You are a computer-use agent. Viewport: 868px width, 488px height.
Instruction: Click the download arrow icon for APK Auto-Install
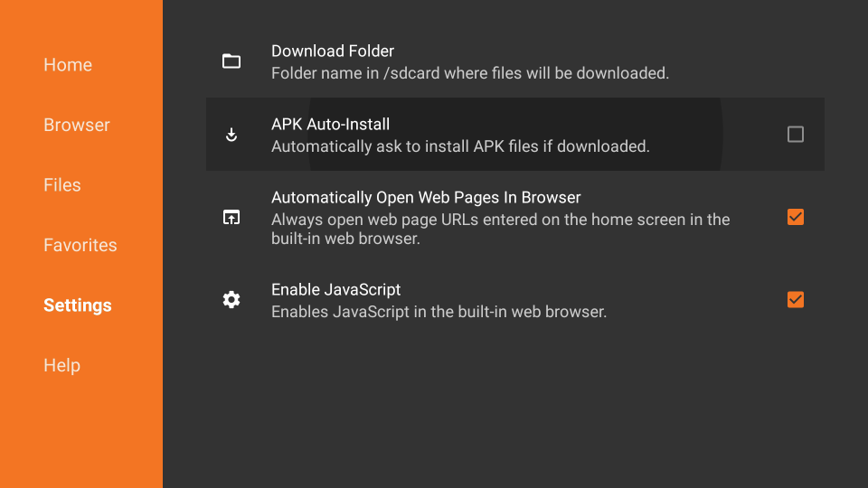[x=231, y=135]
